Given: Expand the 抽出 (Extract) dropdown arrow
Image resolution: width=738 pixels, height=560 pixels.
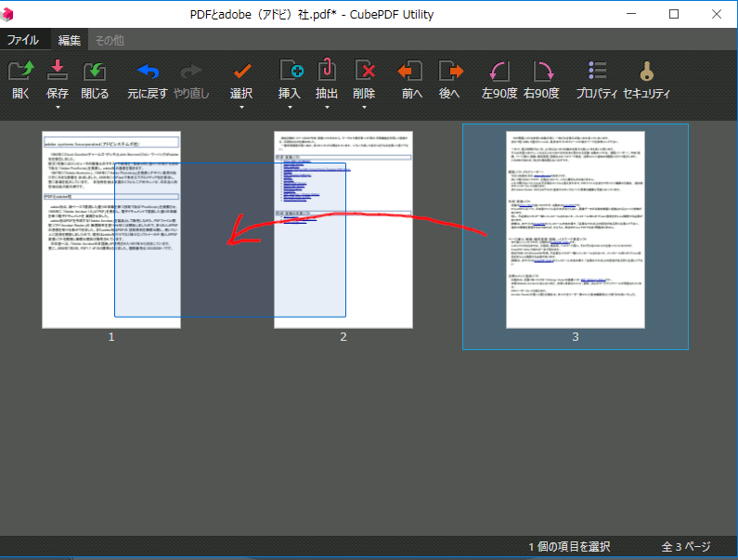Looking at the screenshot, I should pyautogui.click(x=327, y=107).
